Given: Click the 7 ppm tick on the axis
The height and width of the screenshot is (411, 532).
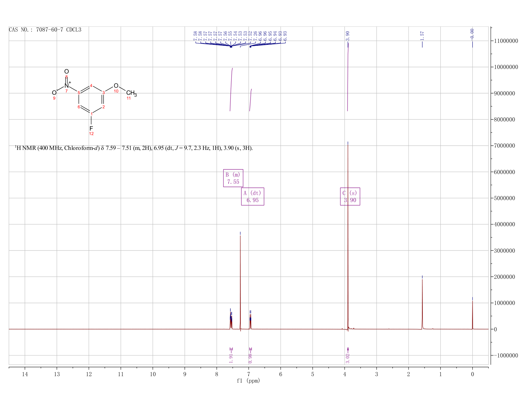Looking at the screenshot, I should [249, 374].
